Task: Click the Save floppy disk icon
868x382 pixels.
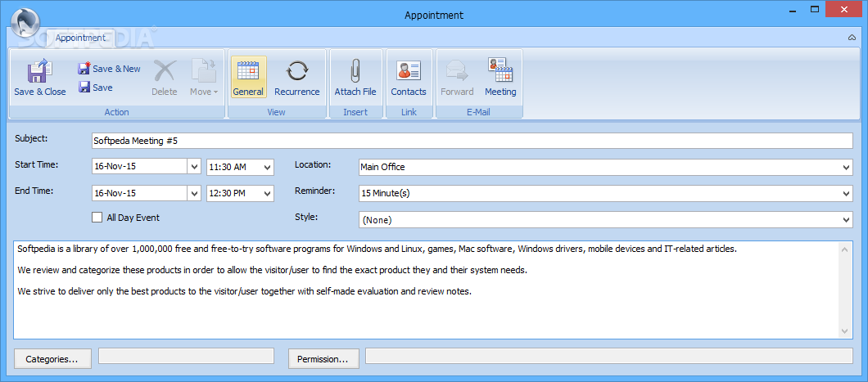Action: pos(84,88)
